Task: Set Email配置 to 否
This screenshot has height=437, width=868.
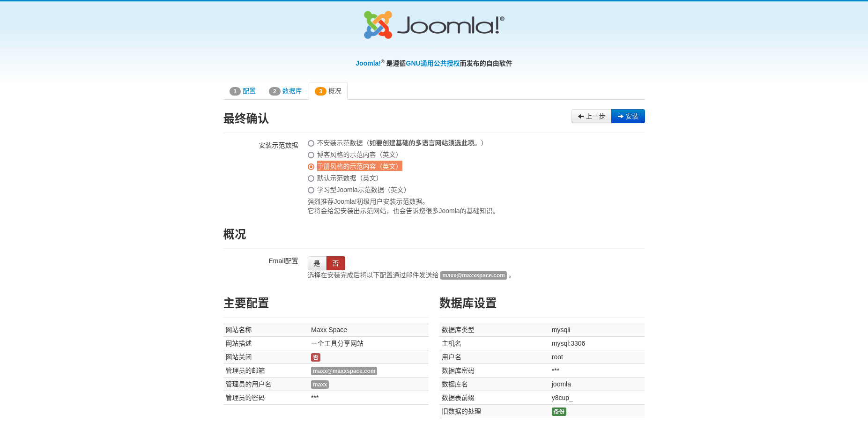Action: (336, 263)
